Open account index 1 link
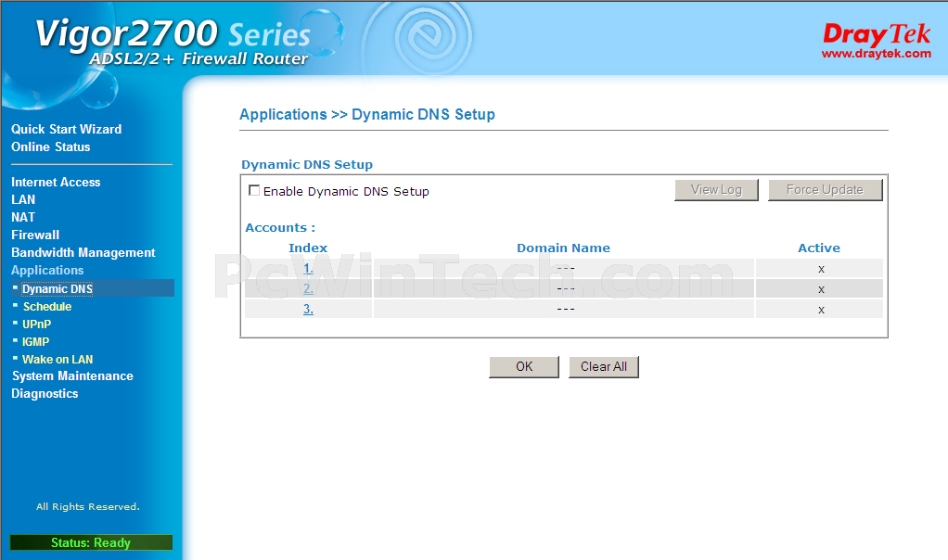The width and height of the screenshot is (948, 560). point(308,268)
